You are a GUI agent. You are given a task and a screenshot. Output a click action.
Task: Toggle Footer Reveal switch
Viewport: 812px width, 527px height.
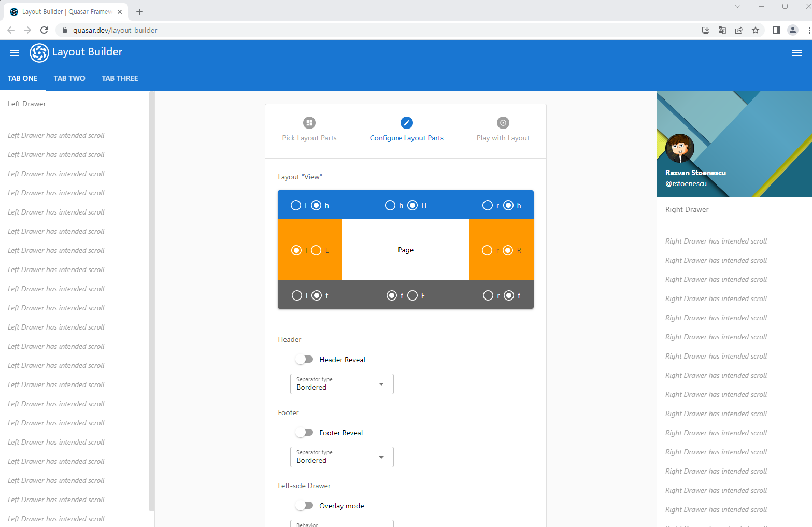pos(305,432)
